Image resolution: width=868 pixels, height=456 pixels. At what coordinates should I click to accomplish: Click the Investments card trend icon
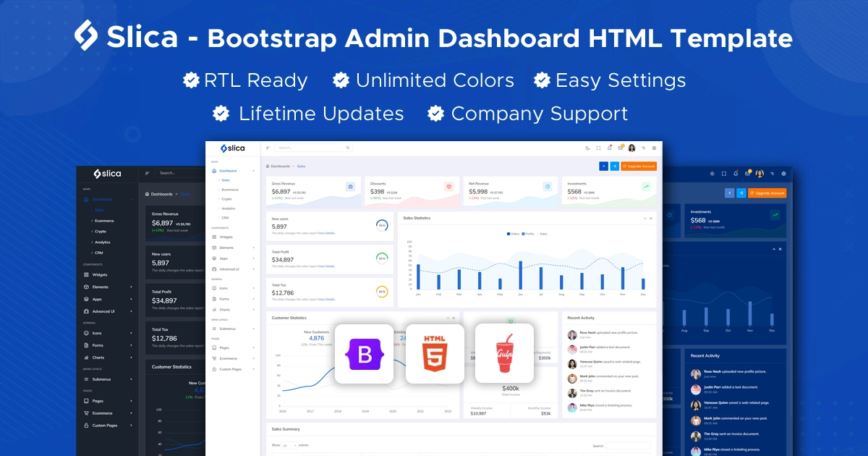pyautogui.click(x=646, y=186)
